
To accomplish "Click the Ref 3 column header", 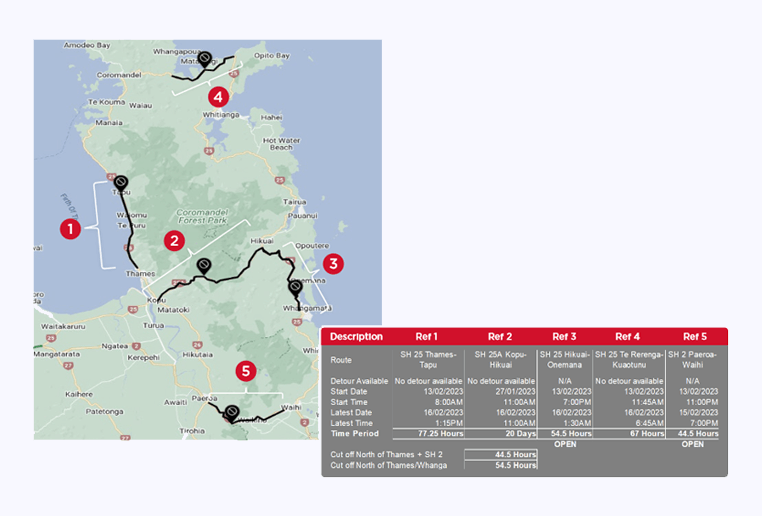I will [x=564, y=337].
